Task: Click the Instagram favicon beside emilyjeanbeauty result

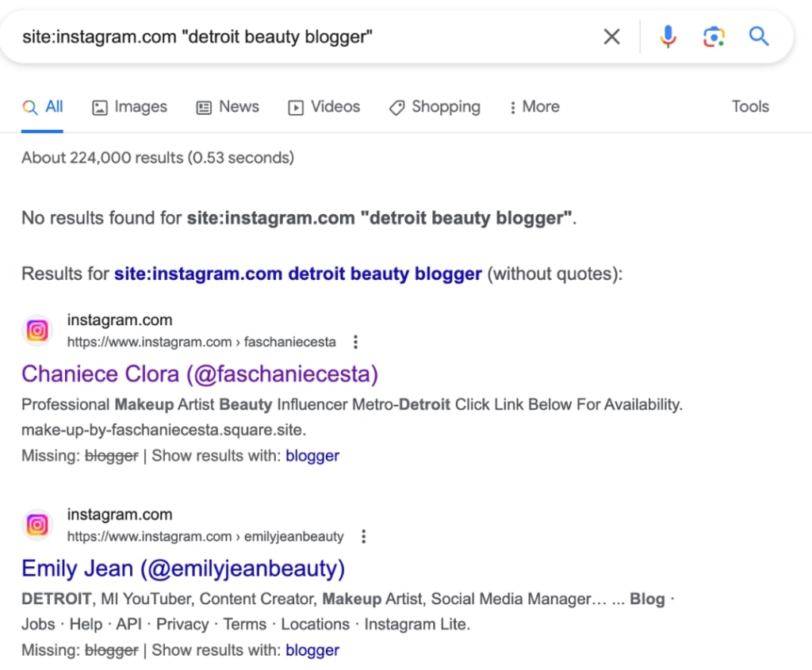Action: click(x=36, y=524)
